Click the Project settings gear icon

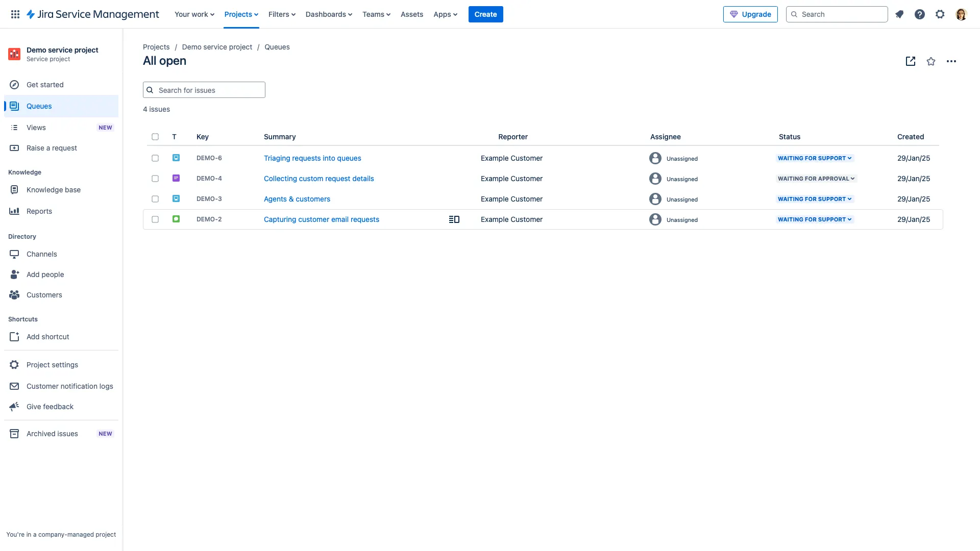click(x=14, y=365)
